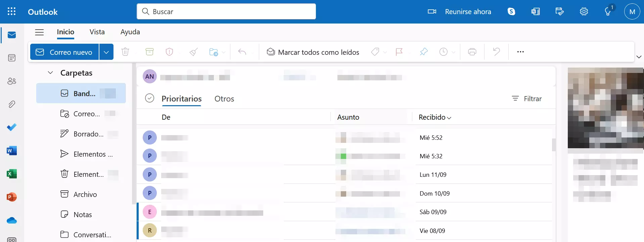Open Bandeja de entrada folder

(81, 93)
